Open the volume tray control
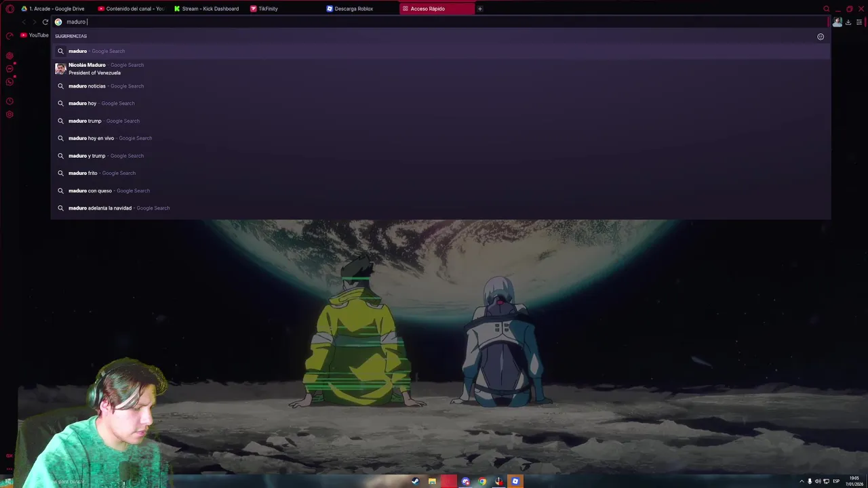 [818, 481]
